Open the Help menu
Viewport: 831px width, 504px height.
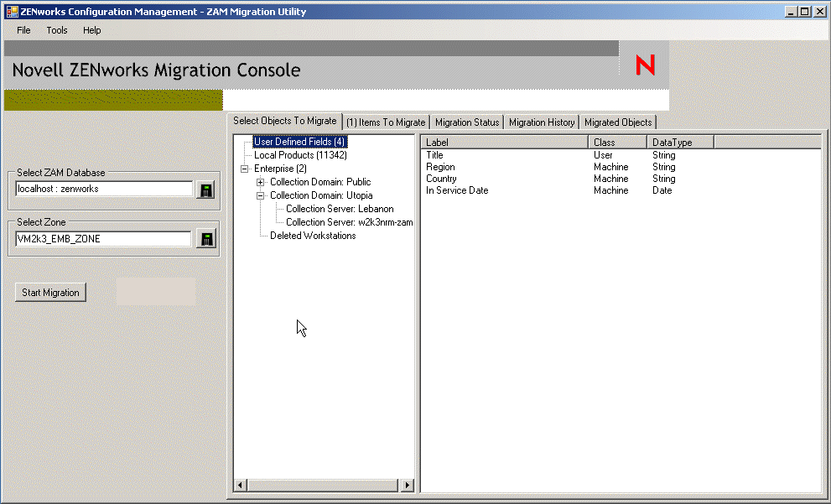[91, 30]
